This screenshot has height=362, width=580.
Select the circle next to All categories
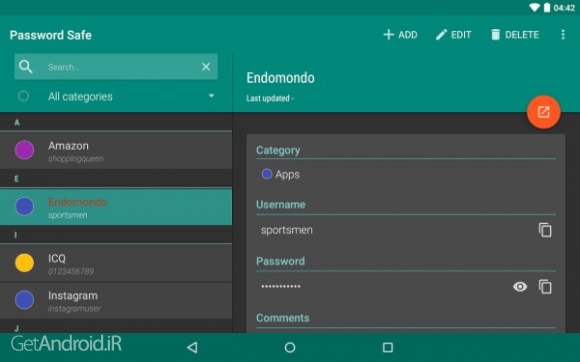[23, 97]
